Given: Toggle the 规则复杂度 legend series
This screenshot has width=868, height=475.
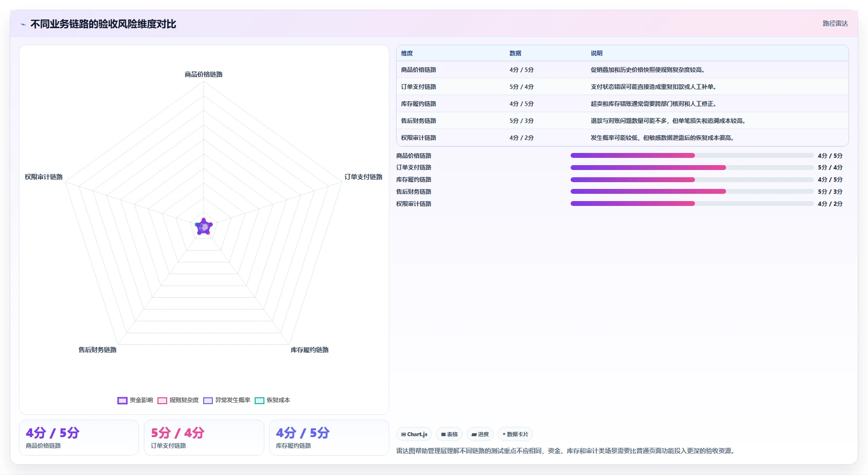Looking at the screenshot, I should point(178,400).
